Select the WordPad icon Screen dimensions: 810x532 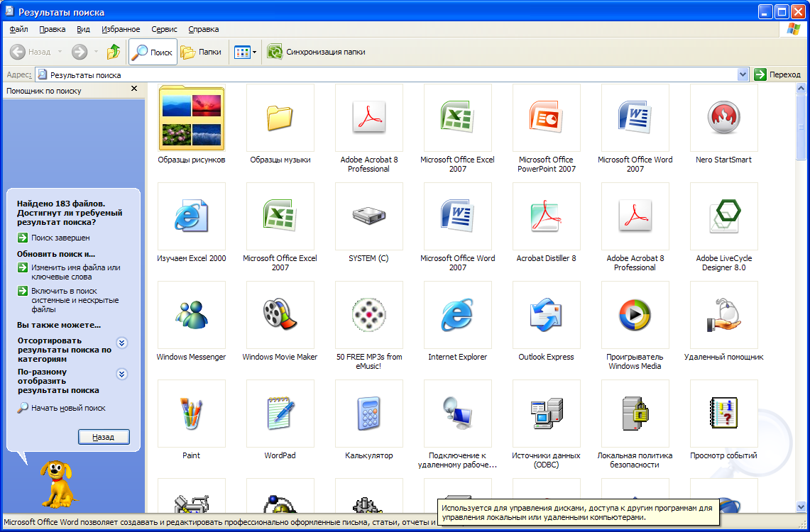[x=280, y=414]
